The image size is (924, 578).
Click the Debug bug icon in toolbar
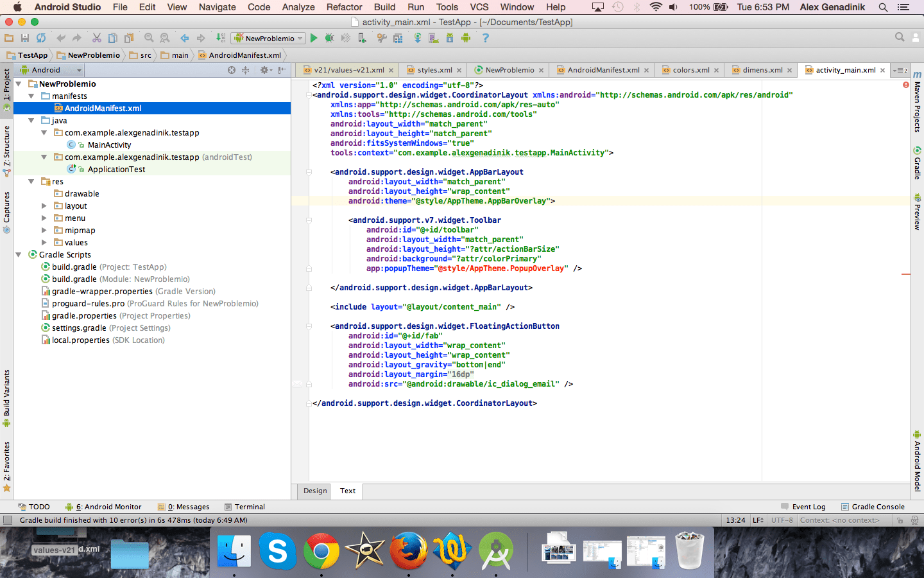click(329, 38)
